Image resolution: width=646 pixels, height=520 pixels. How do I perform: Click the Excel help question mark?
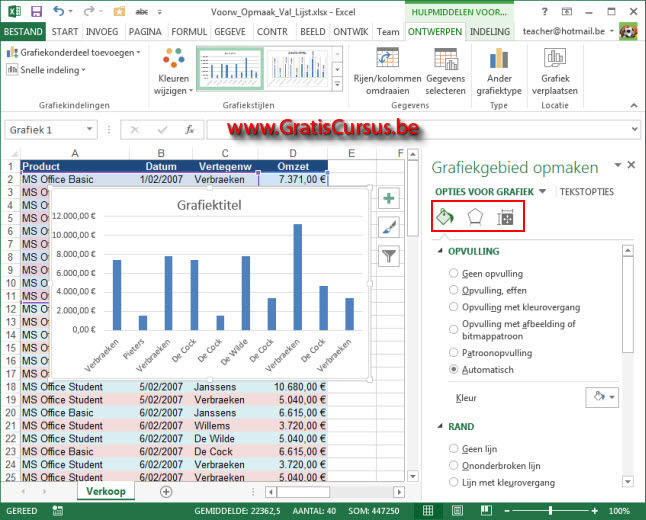pos(545,12)
